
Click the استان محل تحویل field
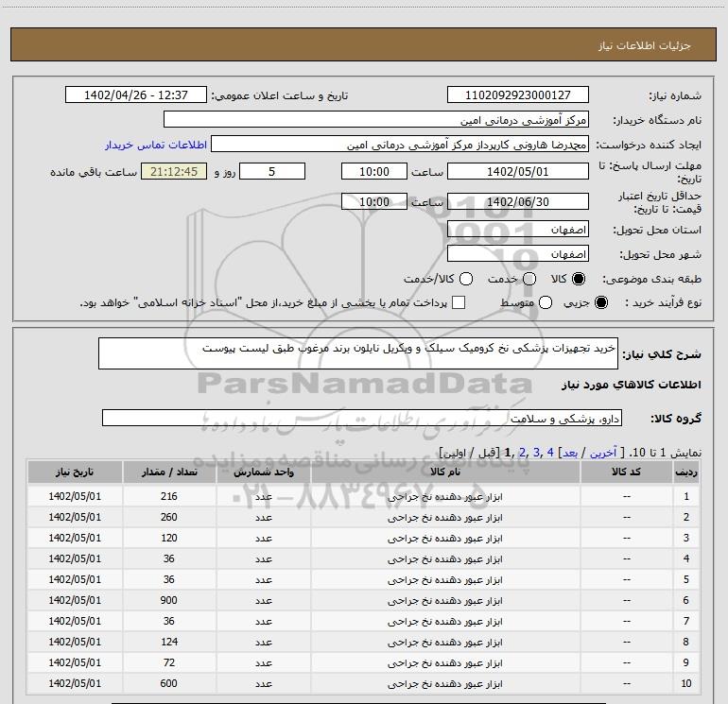518,230
